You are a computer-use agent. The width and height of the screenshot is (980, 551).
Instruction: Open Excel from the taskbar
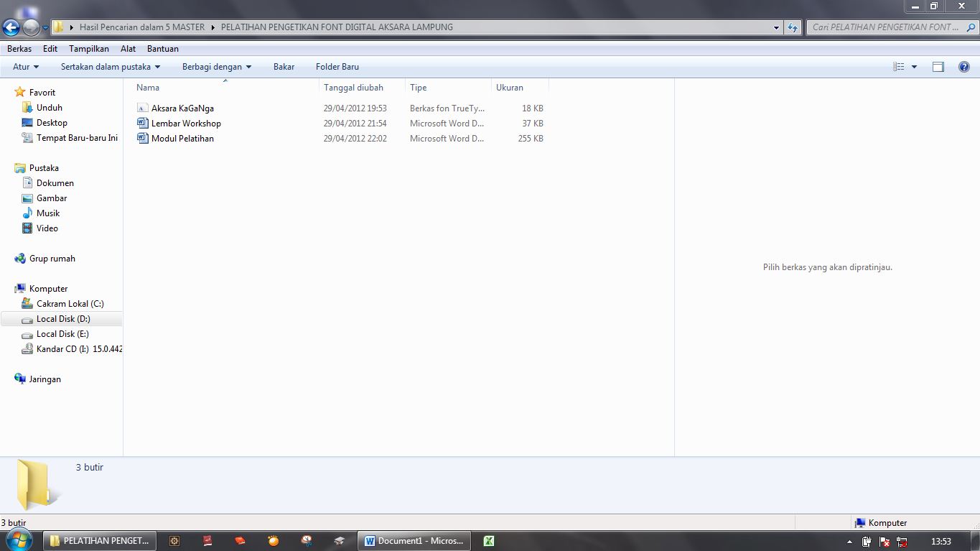[x=488, y=540]
